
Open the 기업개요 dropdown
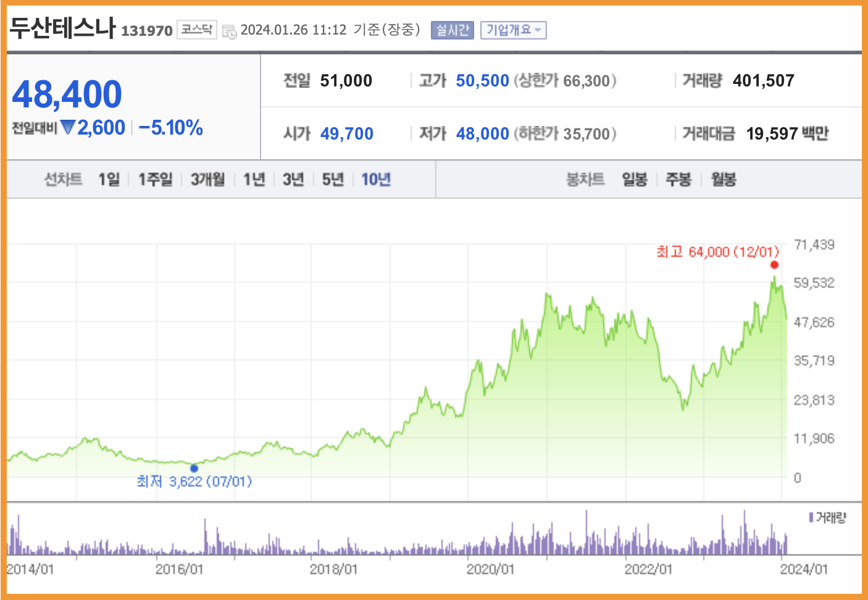coord(514,30)
